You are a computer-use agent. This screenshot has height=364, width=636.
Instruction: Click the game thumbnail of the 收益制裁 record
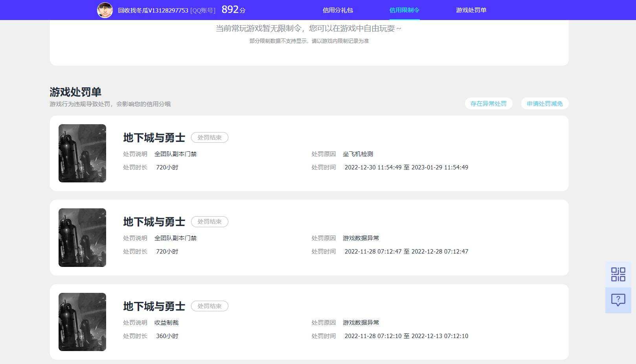point(82,322)
